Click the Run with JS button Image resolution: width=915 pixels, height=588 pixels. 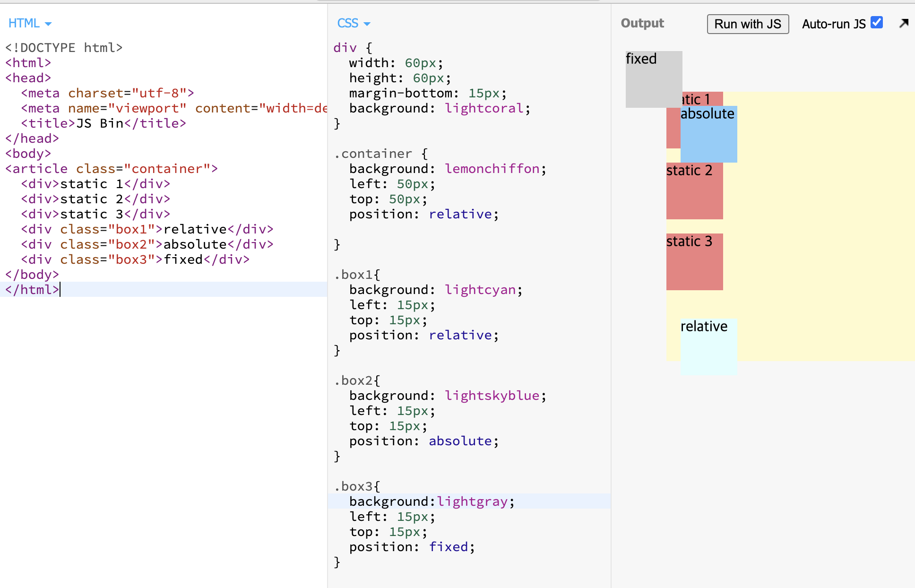[748, 24]
